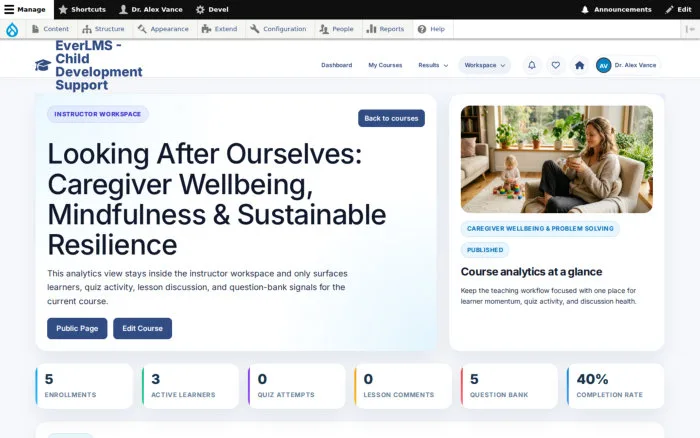This screenshot has height=438, width=700.
Task: Go home using the house icon
Action: coord(579,65)
